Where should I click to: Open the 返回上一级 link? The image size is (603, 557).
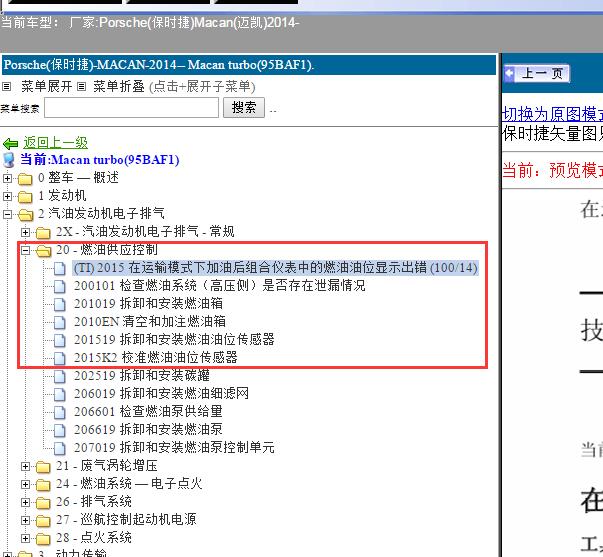(x=55, y=143)
